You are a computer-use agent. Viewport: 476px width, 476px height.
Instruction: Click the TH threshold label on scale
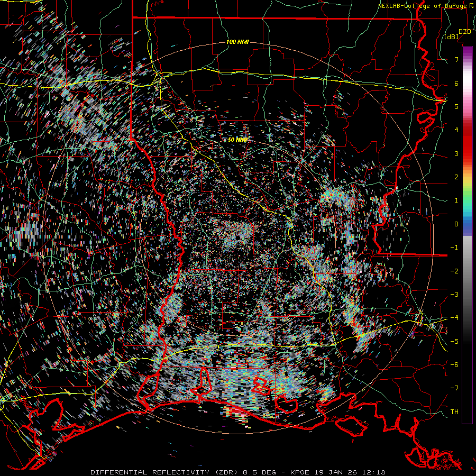pos(454,412)
